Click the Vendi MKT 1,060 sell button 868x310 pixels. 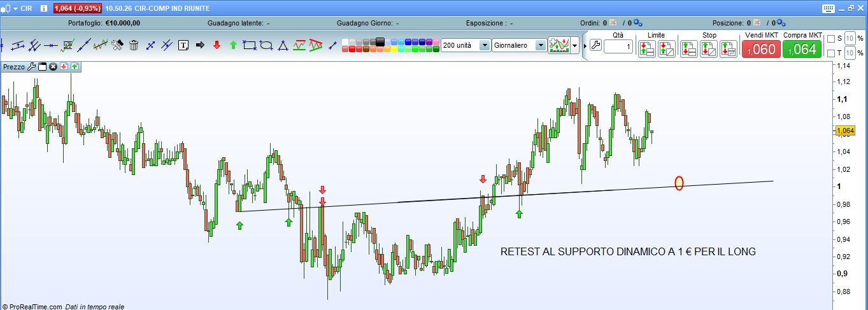coord(760,48)
